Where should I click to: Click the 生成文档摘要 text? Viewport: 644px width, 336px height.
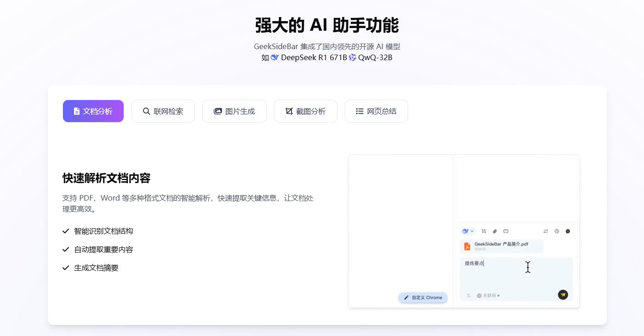(x=96, y=268)
